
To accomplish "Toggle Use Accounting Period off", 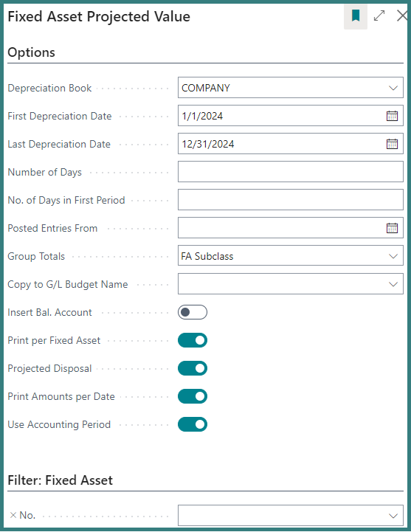I will [193, 424].
